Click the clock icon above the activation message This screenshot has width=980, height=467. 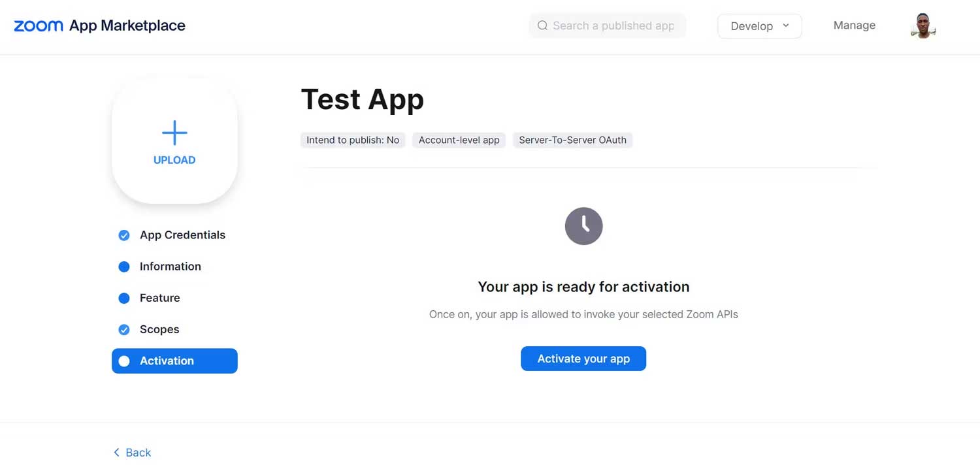(583, 226)
